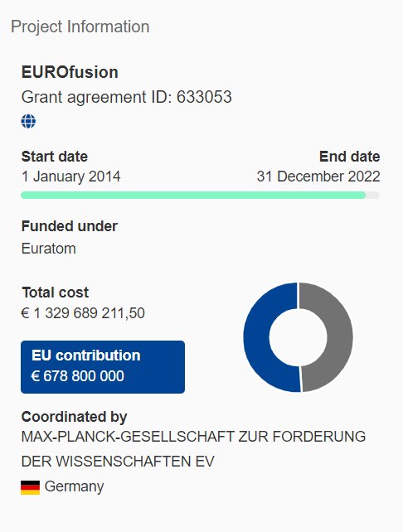Screen dimensions: 403x532
Task: Click the Start date label
Action: click(x=55, y=157)
